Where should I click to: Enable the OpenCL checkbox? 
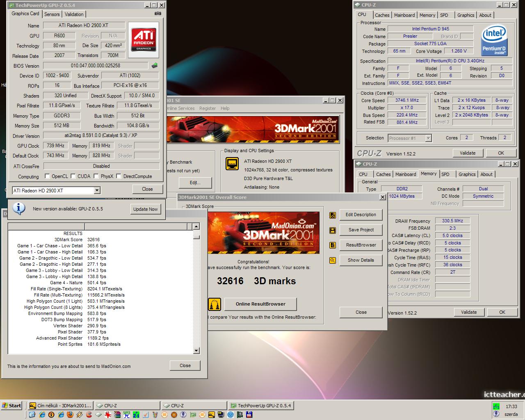point(48,176)
